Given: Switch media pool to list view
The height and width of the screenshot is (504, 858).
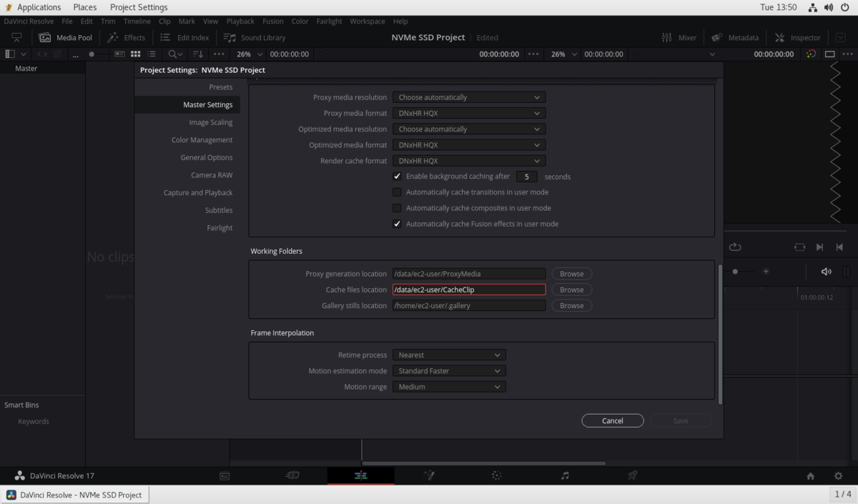Looking at the screenshot, I should tap(152, 54).
